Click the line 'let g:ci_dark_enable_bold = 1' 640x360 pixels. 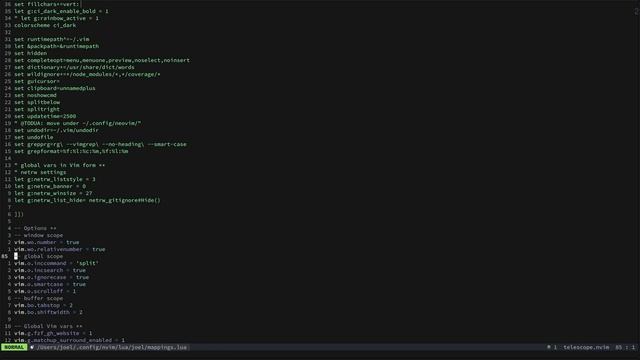(x=61, y=11)
